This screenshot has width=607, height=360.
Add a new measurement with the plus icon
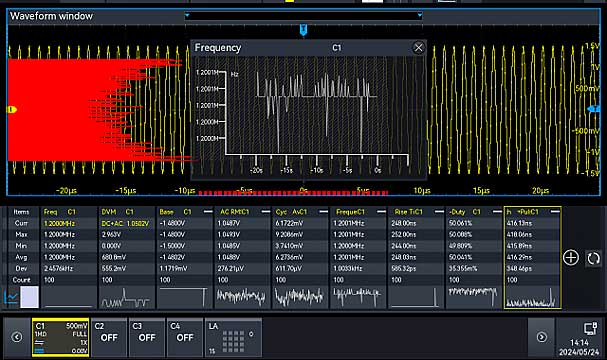tap(571, 258)
